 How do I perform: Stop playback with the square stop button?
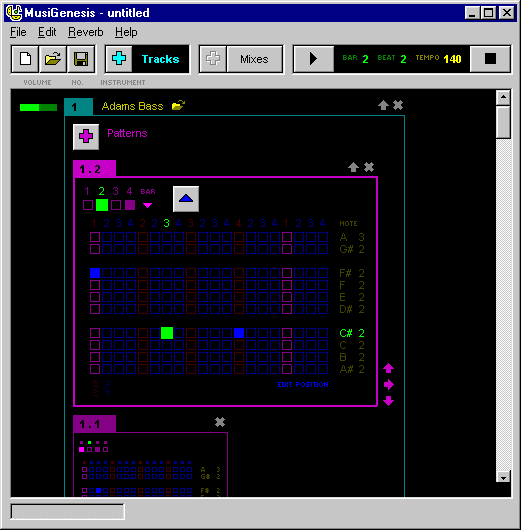tap(490, 59)
